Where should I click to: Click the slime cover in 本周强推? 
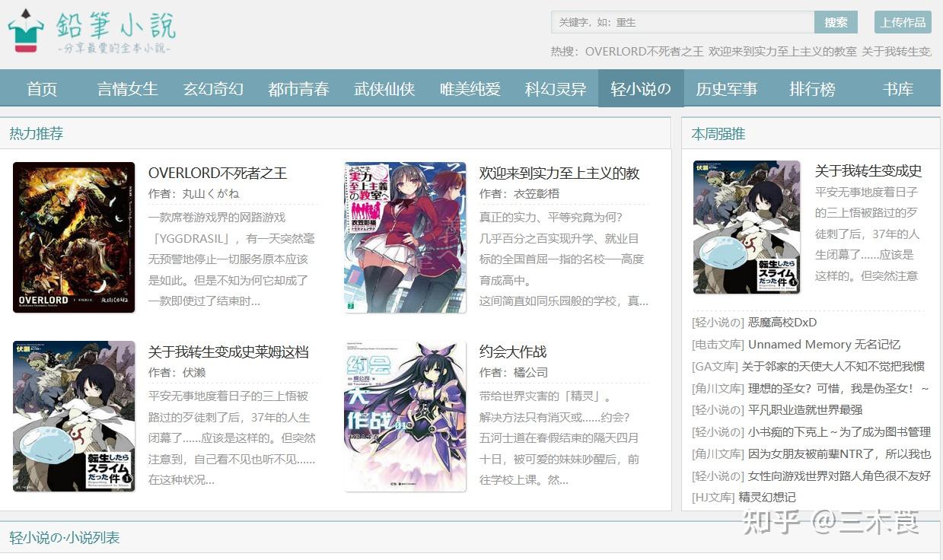coord(747,227)
